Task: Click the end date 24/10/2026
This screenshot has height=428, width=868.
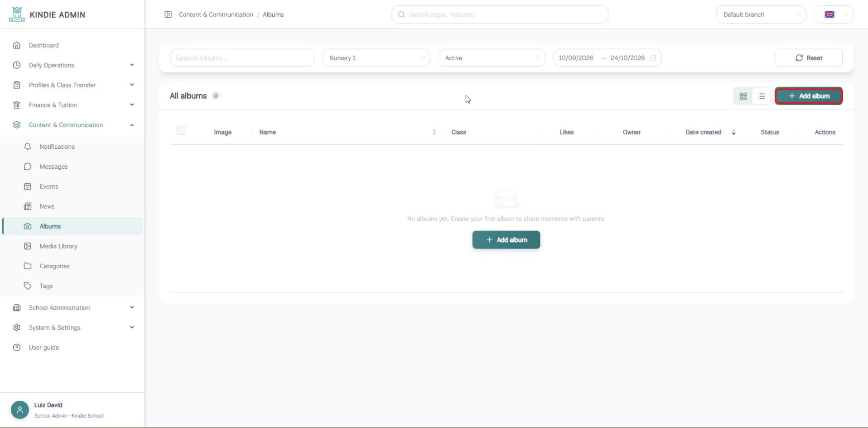Action: [x=627, y=58]
